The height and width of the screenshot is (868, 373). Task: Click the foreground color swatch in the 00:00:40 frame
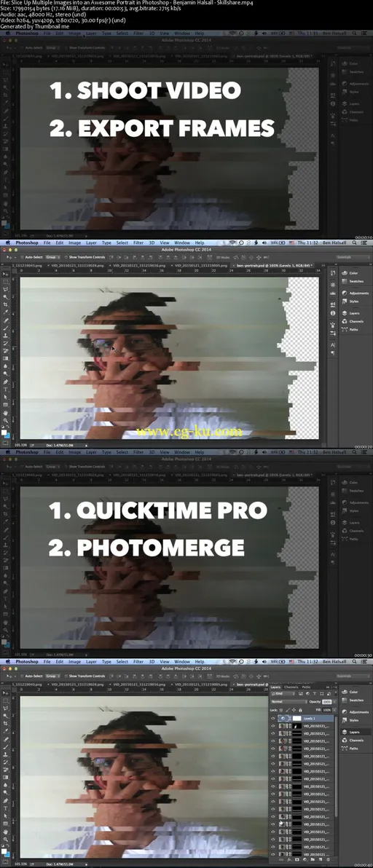point(4,851)
